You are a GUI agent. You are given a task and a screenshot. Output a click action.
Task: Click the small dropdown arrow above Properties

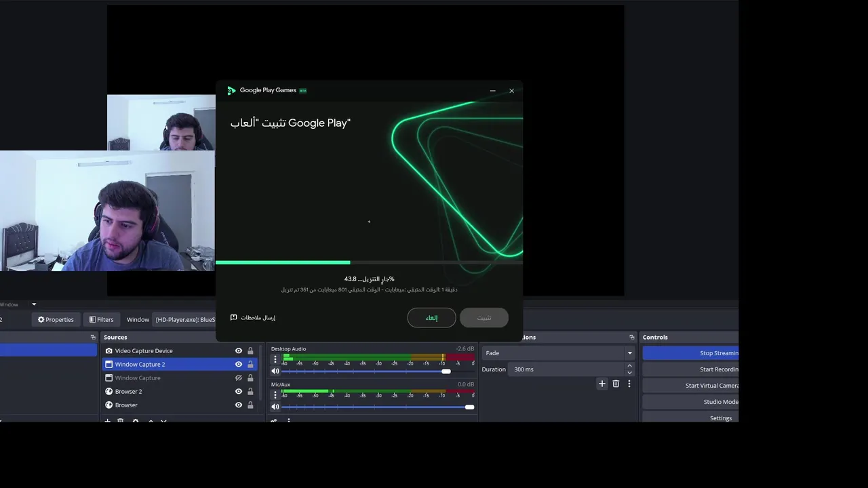34,304
